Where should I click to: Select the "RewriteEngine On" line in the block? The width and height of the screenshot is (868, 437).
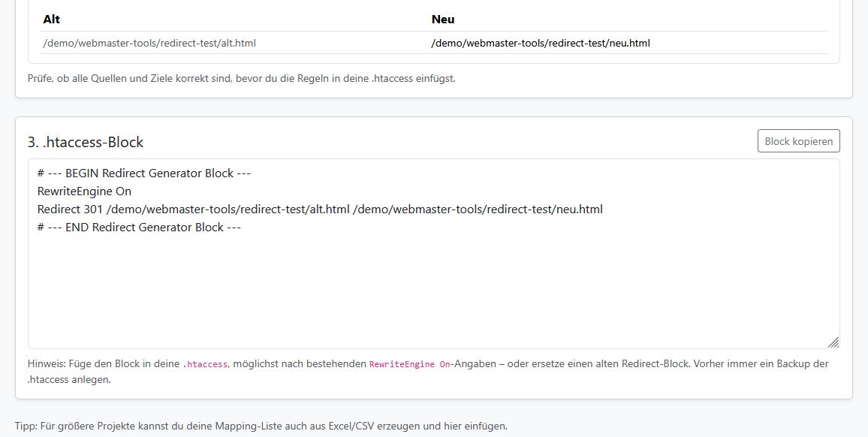click(84, 191)
